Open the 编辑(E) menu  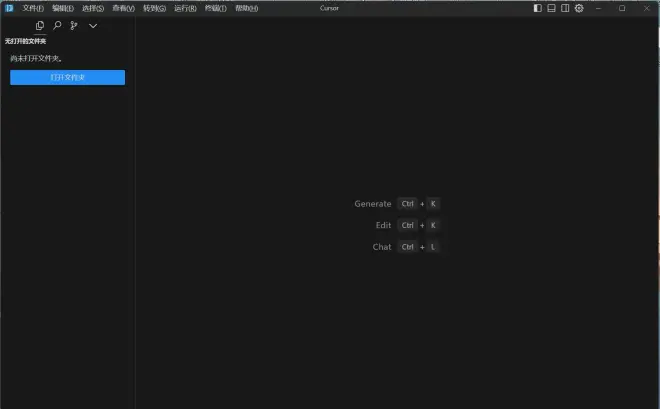point(63,8)
